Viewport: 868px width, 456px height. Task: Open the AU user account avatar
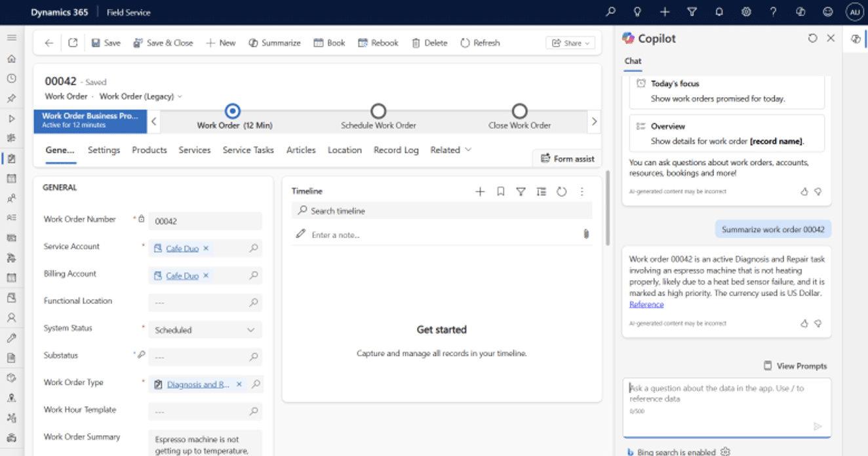pyautogui.click(x=855, y=12)
